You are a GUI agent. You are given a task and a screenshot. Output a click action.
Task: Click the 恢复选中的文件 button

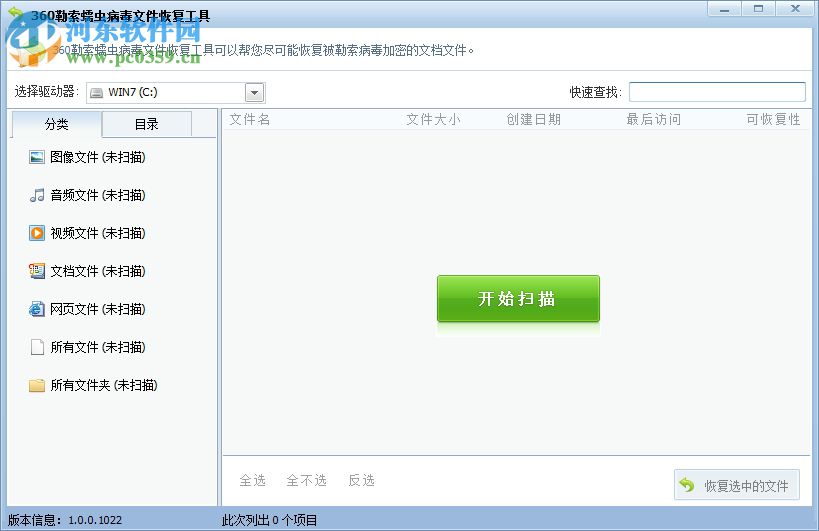pyautogui.click(x=736, y=485)
